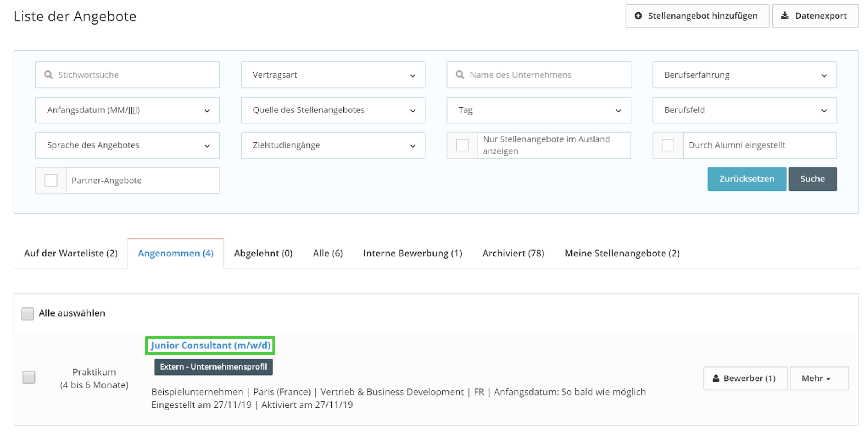Viewport: 868px width, 435px height.
Task: Click the chevron arrow of Berufserfahrung
Action: 824,75
